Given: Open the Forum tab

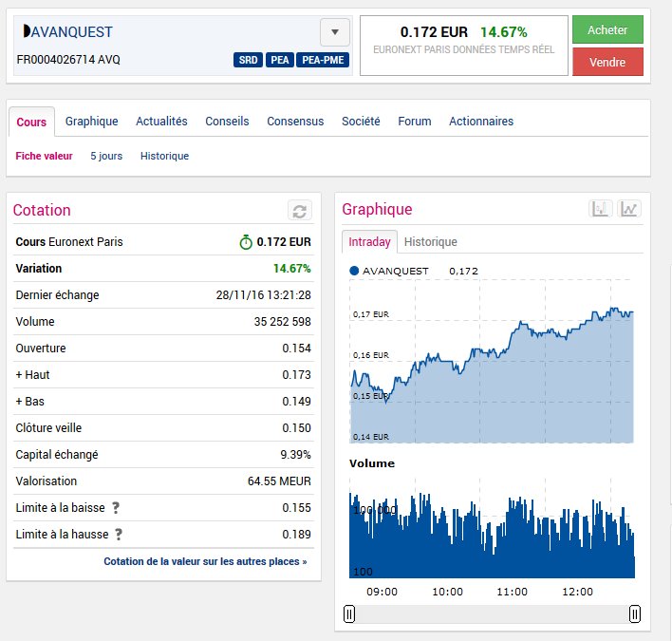Looking at the screenshot, I should pos(415,122).
